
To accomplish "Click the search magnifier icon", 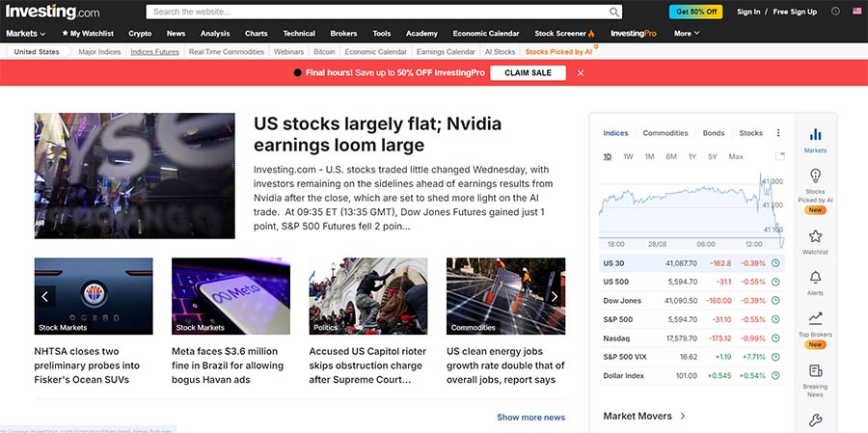I will coord(614,12).
